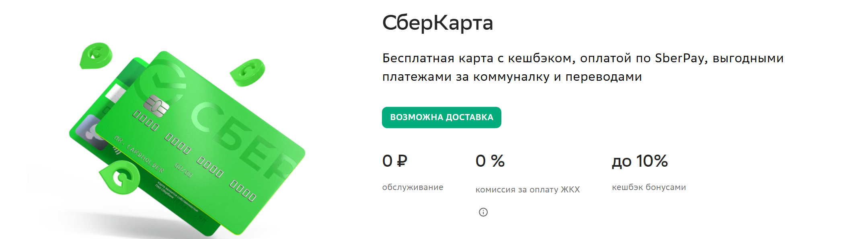The height and width of the screenshot is (239, 868).
Task: Click the MR. CARDHOLDER name on card
Action: [139, 155]
